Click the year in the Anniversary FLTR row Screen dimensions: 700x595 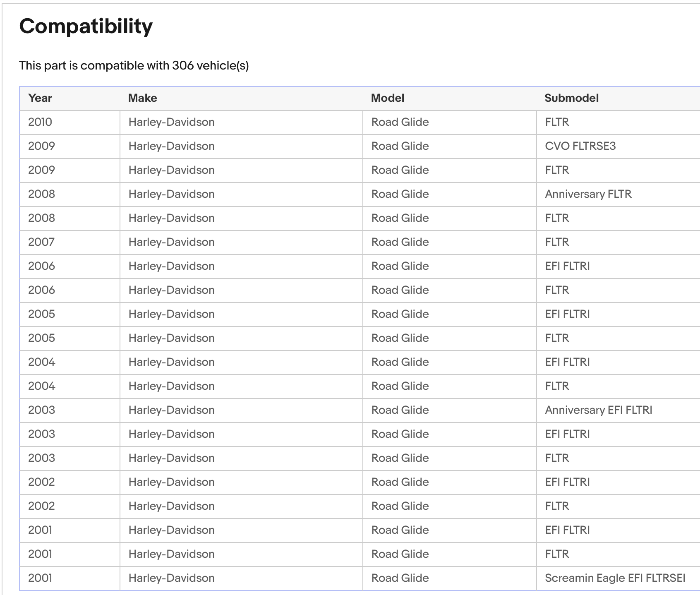coord(41,194)
